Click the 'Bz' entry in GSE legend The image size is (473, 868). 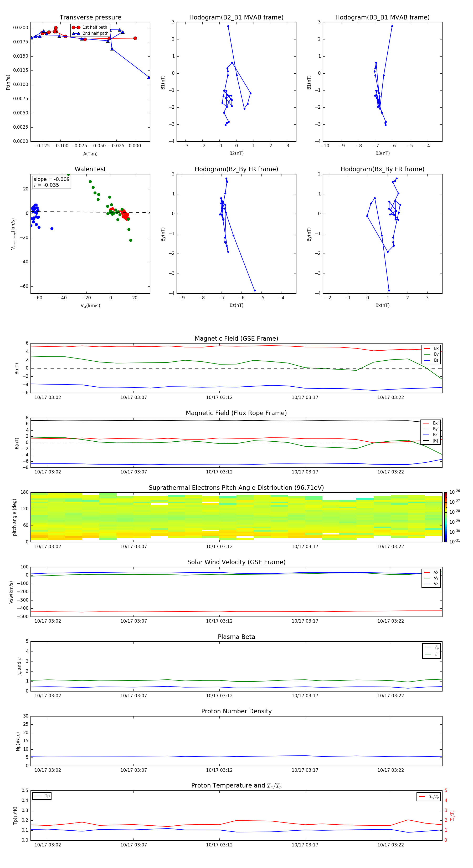431,360
